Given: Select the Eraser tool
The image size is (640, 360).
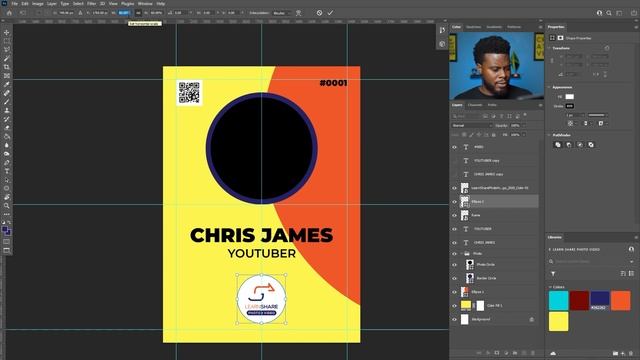Looking at the screenshot, I should click(7, 128).
